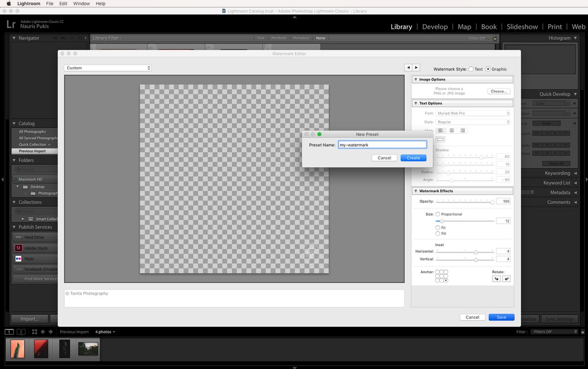Screen dimensions: 588x369
Task: Switch to the Print module
Action: [x=555, y=27]
